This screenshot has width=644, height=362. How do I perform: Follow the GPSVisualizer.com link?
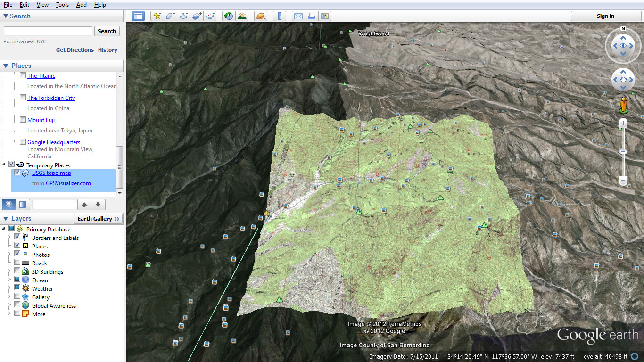pyautogui.click(x=68, y=183)
